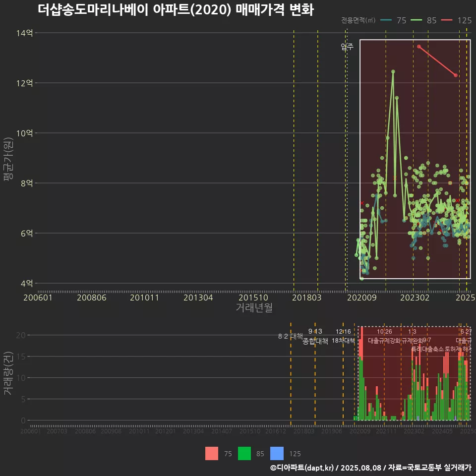Click the first red 125㎡ data point
The width and height of the screenshot is (476, 476).
pyautogui.click(x=419, y=47)
